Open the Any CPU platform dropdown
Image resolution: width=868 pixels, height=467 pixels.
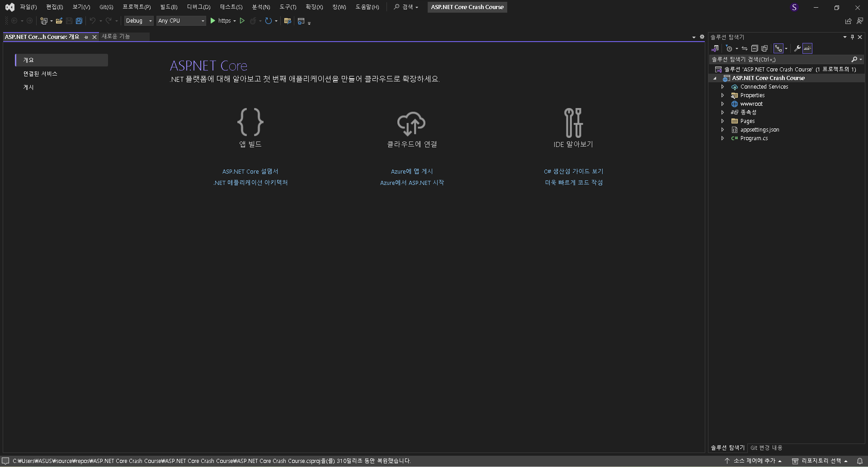pos(181,21)
